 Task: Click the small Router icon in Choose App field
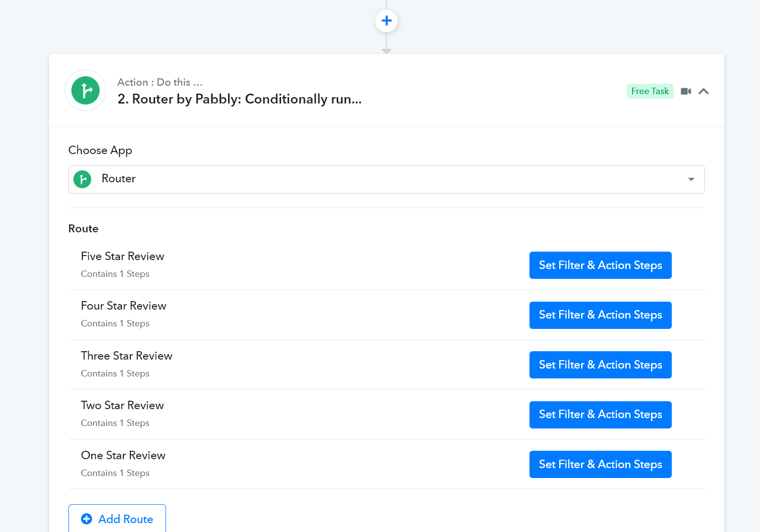tap(82, 179)
